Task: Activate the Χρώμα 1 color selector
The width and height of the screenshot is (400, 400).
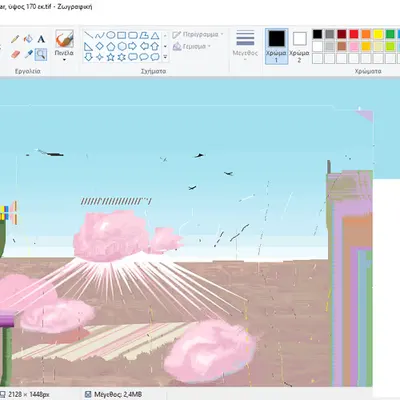Action: [276, 46]
